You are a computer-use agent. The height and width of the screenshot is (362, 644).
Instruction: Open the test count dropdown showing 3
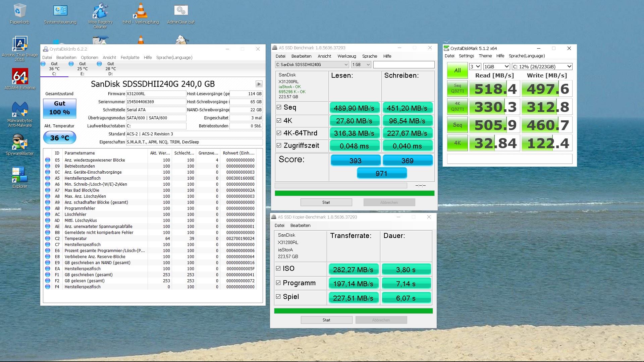tap(475, 67)
